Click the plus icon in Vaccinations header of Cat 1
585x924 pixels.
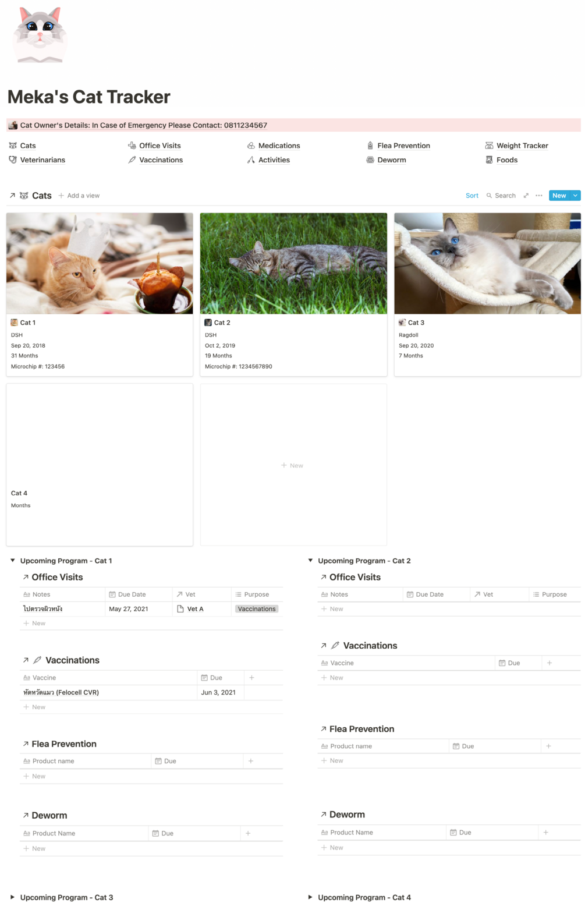251,678
